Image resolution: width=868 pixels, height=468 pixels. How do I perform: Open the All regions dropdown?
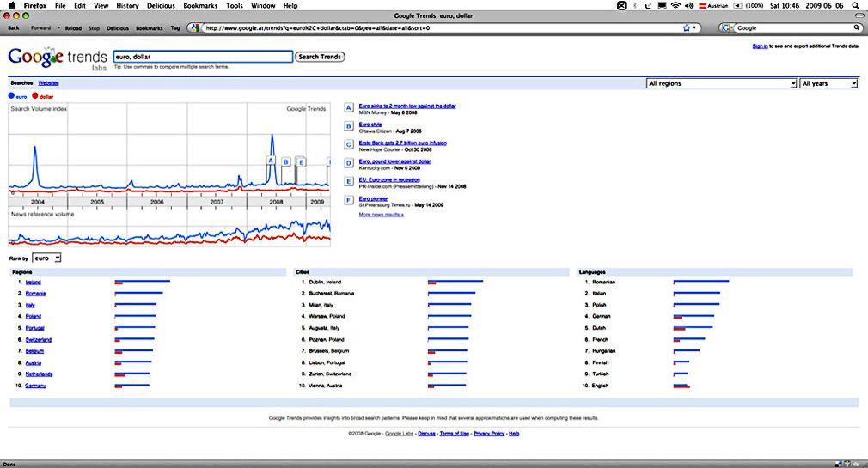click(721, 83)
